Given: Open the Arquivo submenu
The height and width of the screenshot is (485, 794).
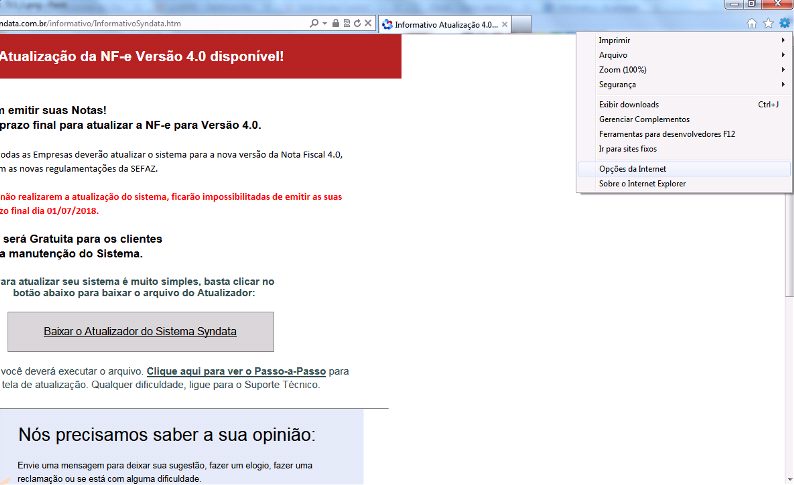Looking at the screenshot, I should click(x=685, y=55).
